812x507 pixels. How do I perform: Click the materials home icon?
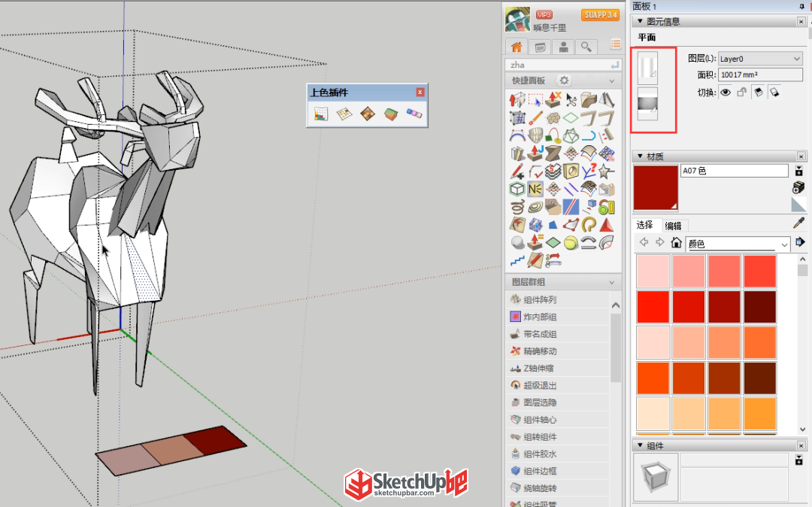(x=676, y=242)
